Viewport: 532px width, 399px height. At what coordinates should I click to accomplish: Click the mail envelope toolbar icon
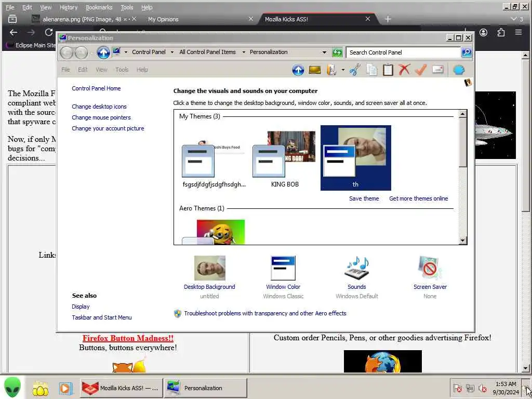point(438,70)
